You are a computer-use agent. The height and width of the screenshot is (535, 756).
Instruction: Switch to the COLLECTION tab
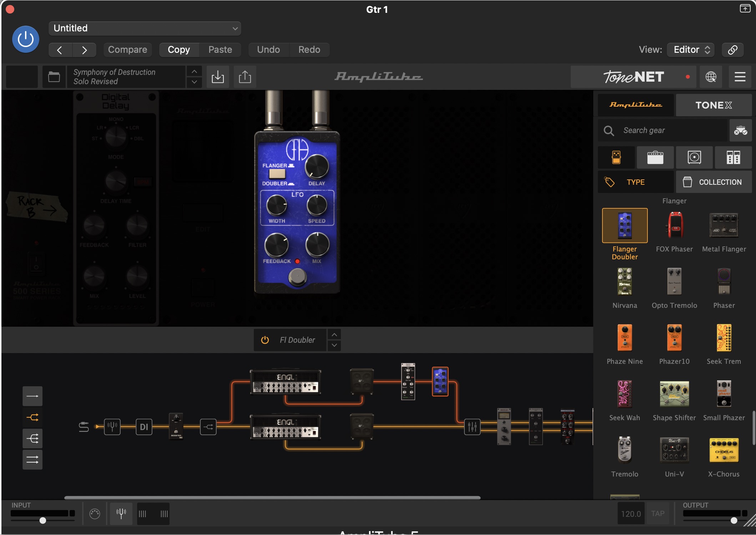click(714, 182)
